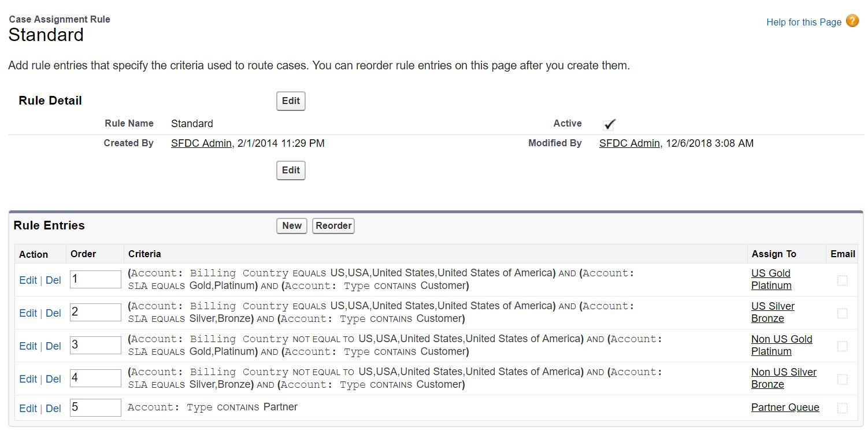868x445 pixels.
Task: Open the Help for this Page link
Action: [803, 22]
